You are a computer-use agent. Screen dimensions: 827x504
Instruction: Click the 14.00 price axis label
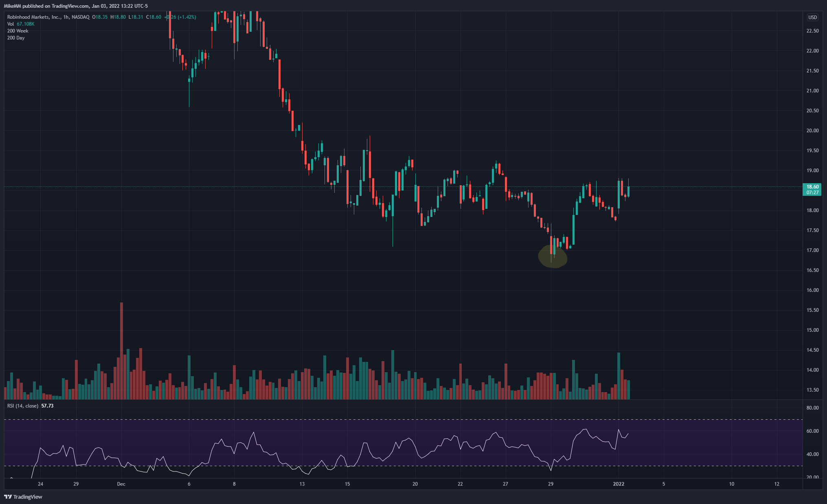[x=812, y=370]
